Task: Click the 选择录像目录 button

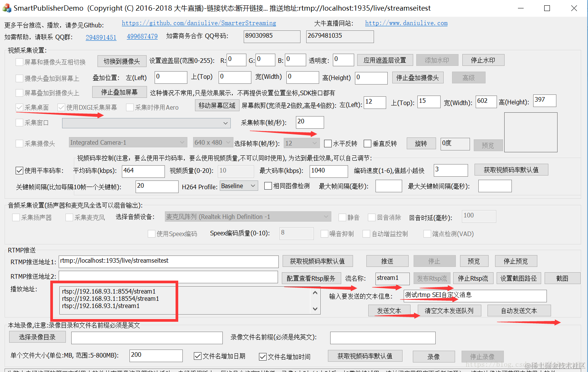Action: [x=37, y=337]
